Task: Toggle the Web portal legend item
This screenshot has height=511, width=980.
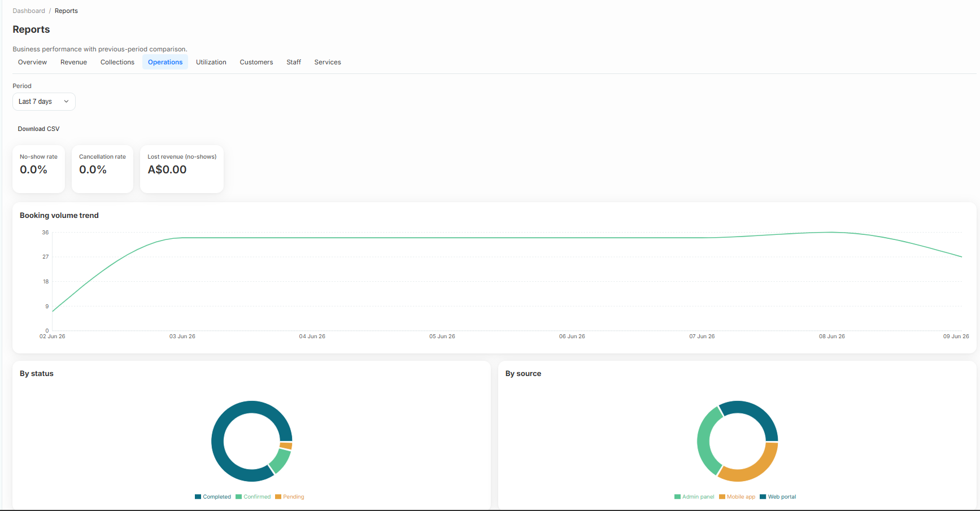Action: 778,497
